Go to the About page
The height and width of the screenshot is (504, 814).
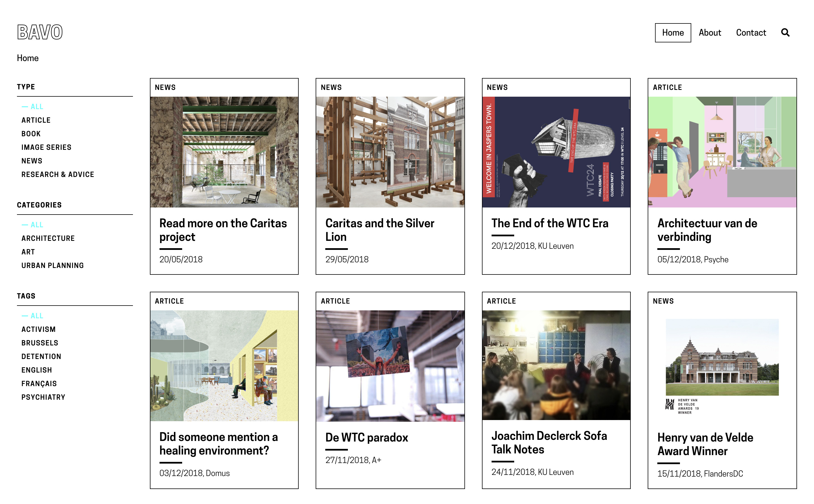pyautogui.click(x=710, y=32)
